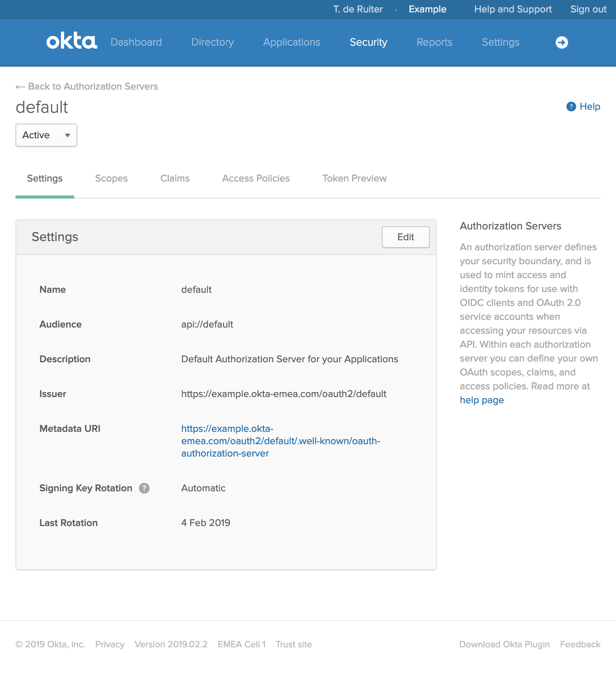Click the Example org name
This screenshot has width=616, height=696.
tap(427, 9)
